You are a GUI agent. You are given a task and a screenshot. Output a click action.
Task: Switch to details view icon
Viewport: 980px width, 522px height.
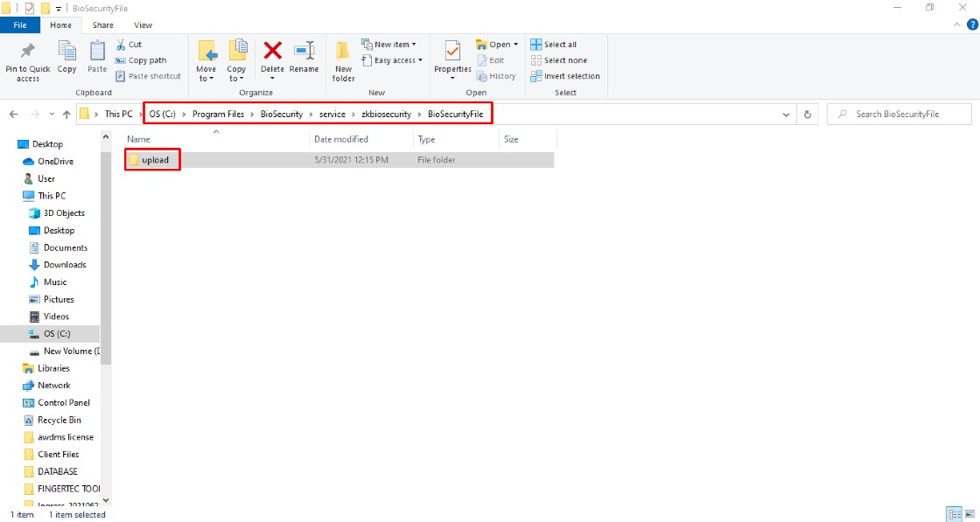(x=955, y=514)
